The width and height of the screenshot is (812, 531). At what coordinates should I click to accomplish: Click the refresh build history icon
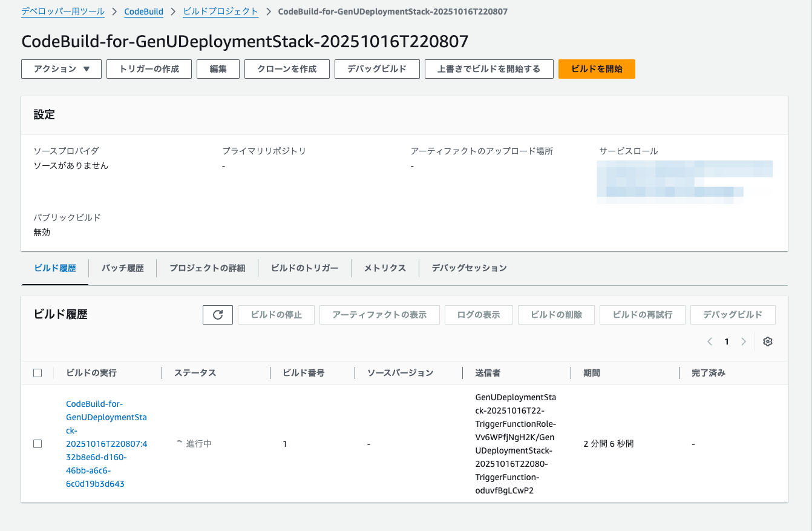click(218, 315)
